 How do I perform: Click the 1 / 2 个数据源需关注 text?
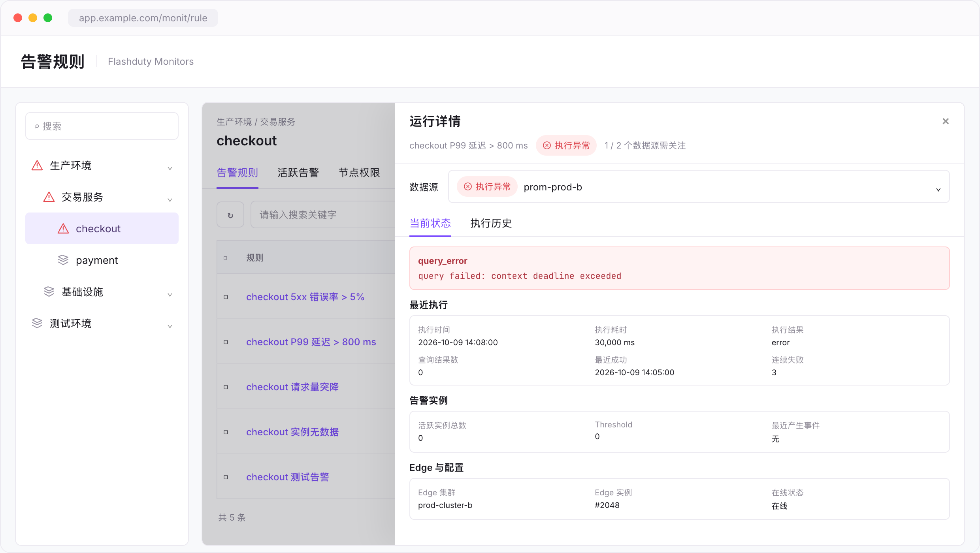pyautogui.click(x=645, y=146)
